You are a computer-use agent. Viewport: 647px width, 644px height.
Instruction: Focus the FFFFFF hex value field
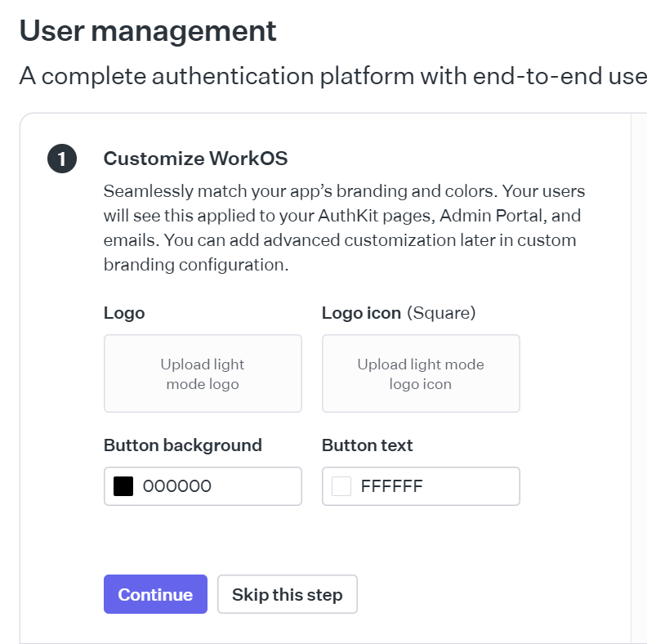[x=421, y=486]
